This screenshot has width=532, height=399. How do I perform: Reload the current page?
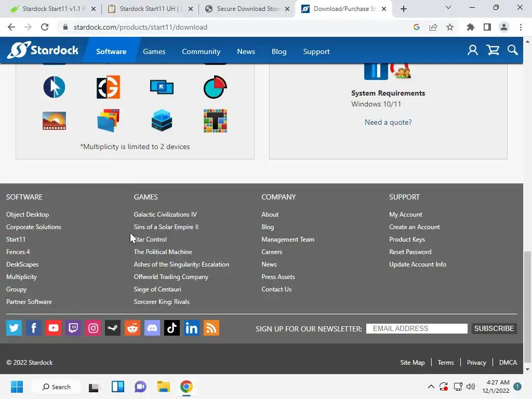[x=45, y=27]
